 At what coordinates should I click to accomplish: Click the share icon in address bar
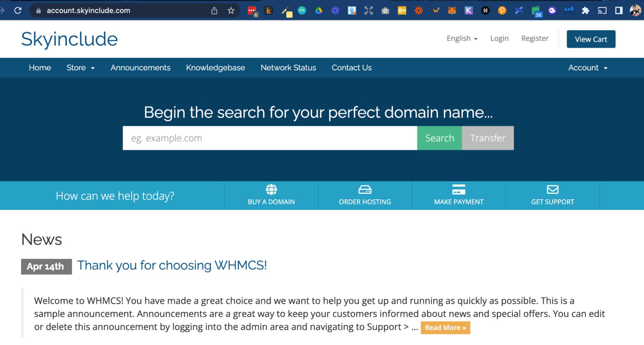click(214, 11)
